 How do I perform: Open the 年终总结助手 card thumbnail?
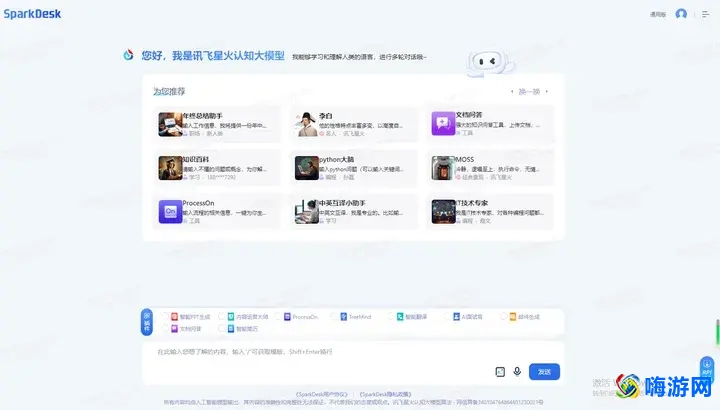[x=170, y=124]
